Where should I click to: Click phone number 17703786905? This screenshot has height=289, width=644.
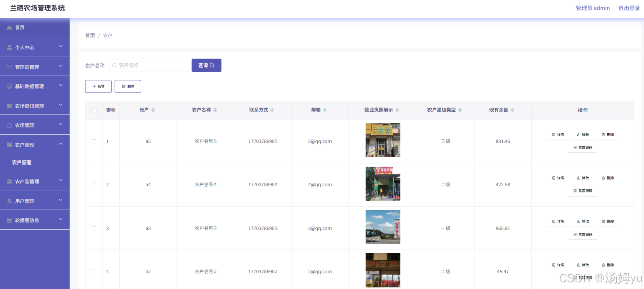coord(263,141)
